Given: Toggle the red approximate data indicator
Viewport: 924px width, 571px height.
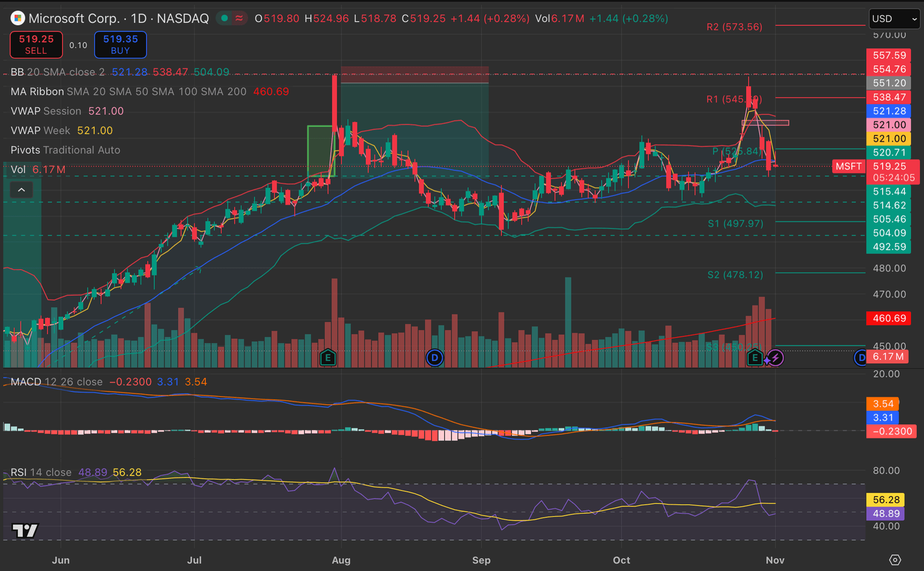Looking at the screenshot, I should click(239, 18).
